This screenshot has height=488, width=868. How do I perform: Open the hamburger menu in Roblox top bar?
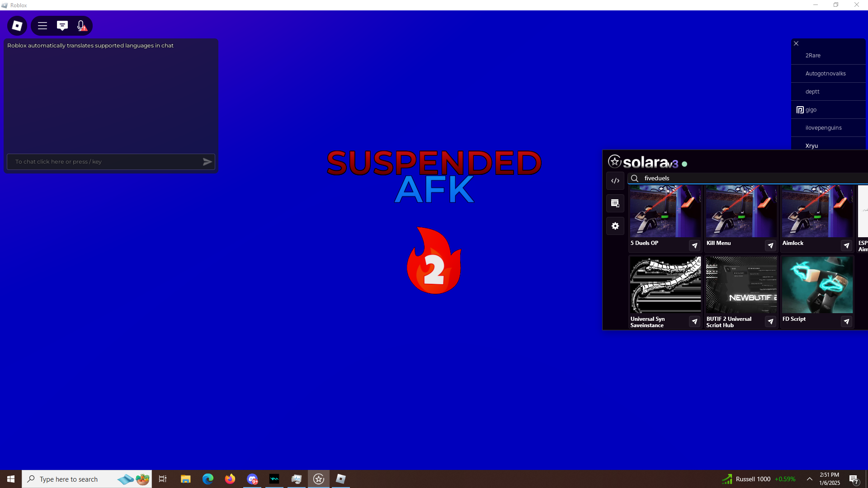click(42, 26)
